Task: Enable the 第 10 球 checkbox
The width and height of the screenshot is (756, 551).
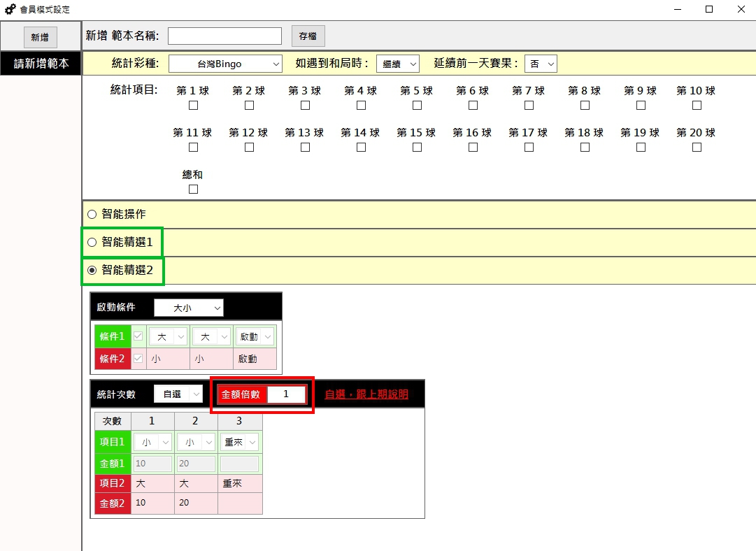Action: 697,106
